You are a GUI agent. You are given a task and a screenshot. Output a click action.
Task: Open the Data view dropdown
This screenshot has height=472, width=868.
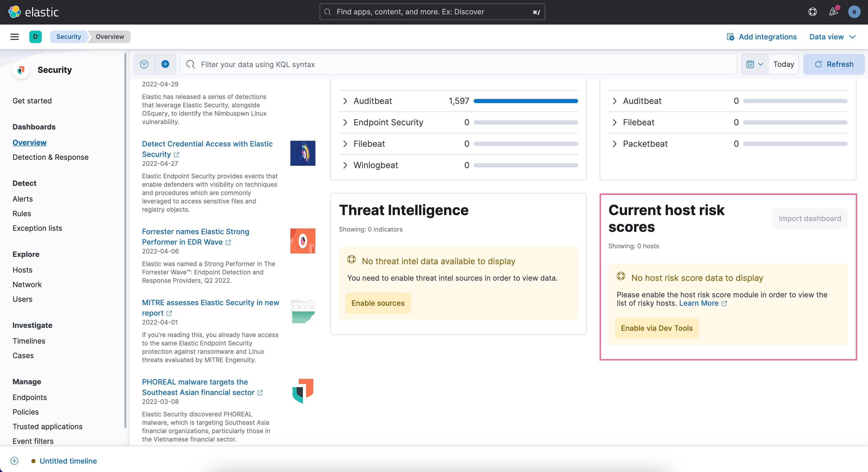831,36
